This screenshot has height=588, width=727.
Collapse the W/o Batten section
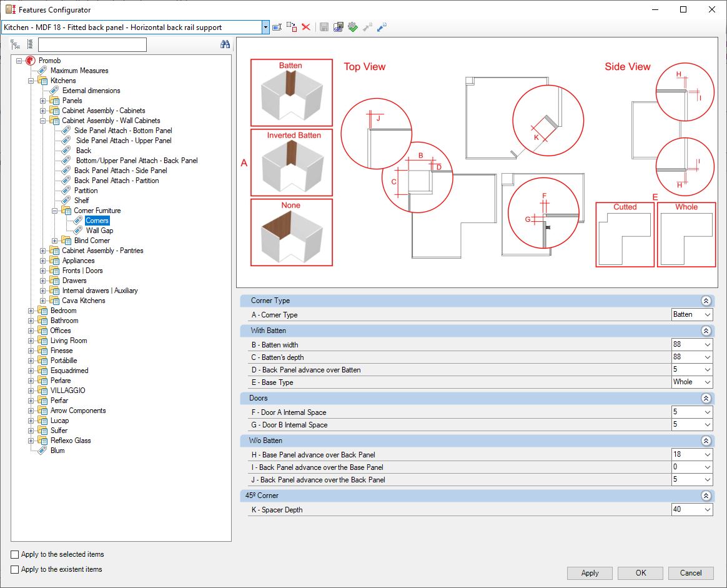coord(706,441)
